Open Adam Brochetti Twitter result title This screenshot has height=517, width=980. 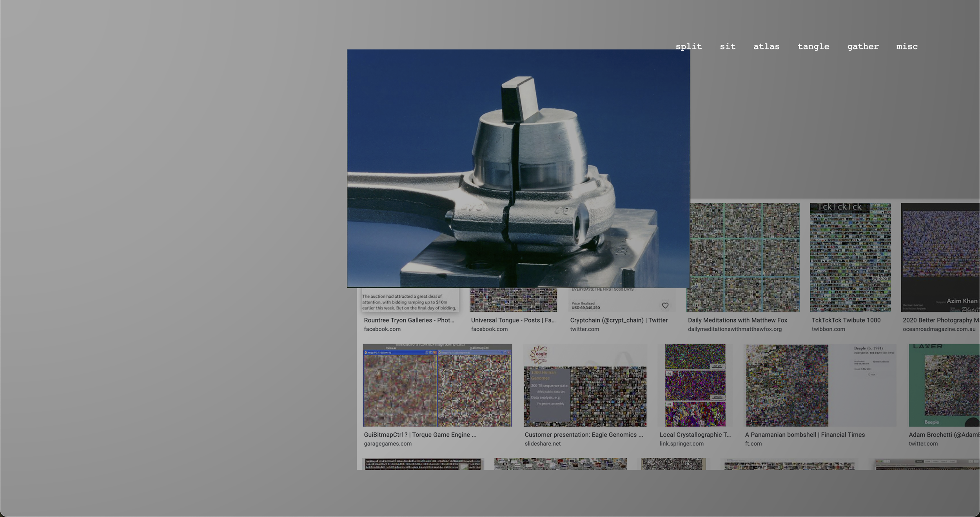944,435
